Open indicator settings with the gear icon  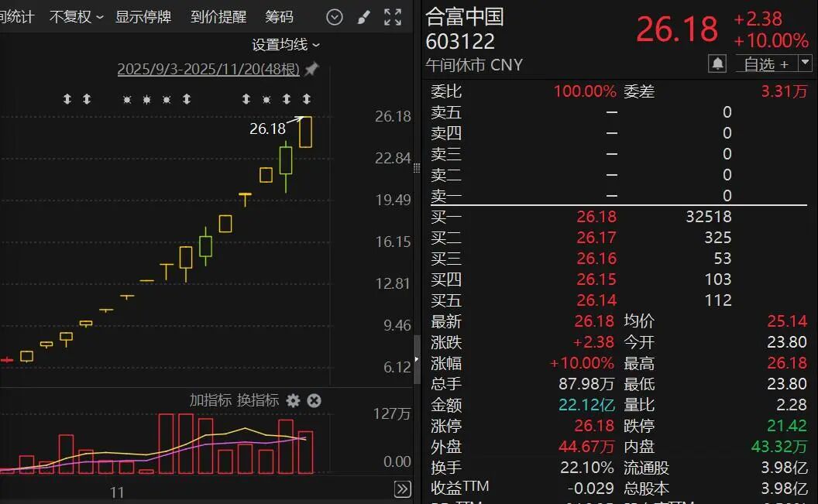(x=293, y=402)
